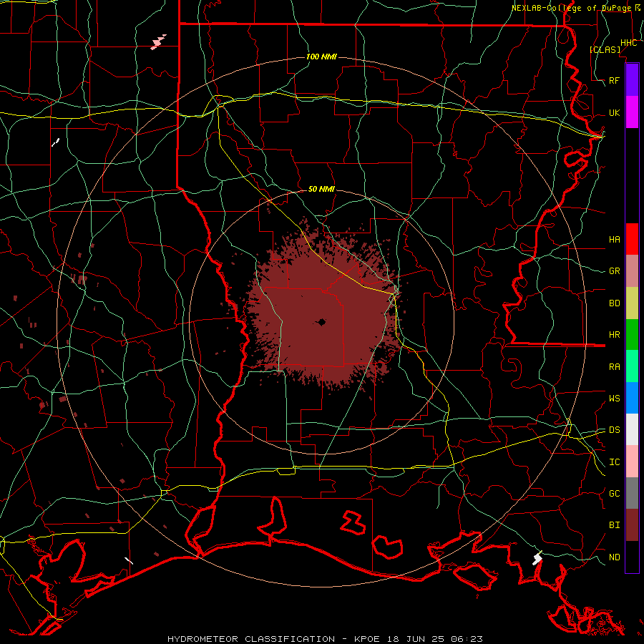The image size is (644, 644).
Task: Click the GC legend label
Action: coord(614,494)
